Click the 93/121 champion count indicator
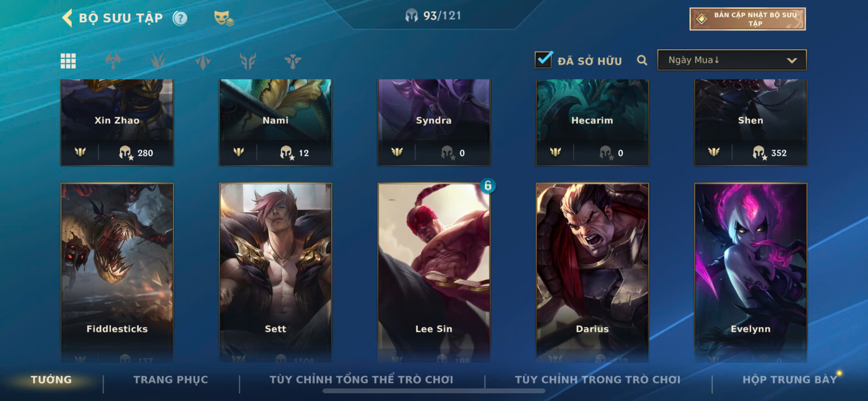The height and width of the screenshot is (401, 868). pyautogui.click(x=433, y=15)
